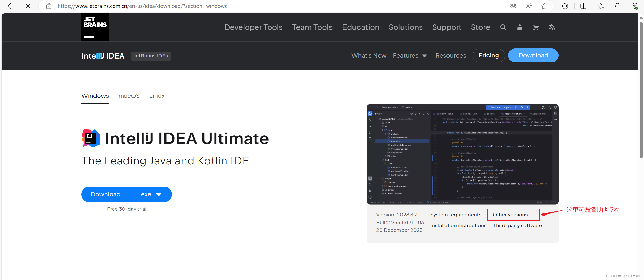Viewport: 644px width, 280px height.
Task: Open the Support menu
Action: click(447, 27)
